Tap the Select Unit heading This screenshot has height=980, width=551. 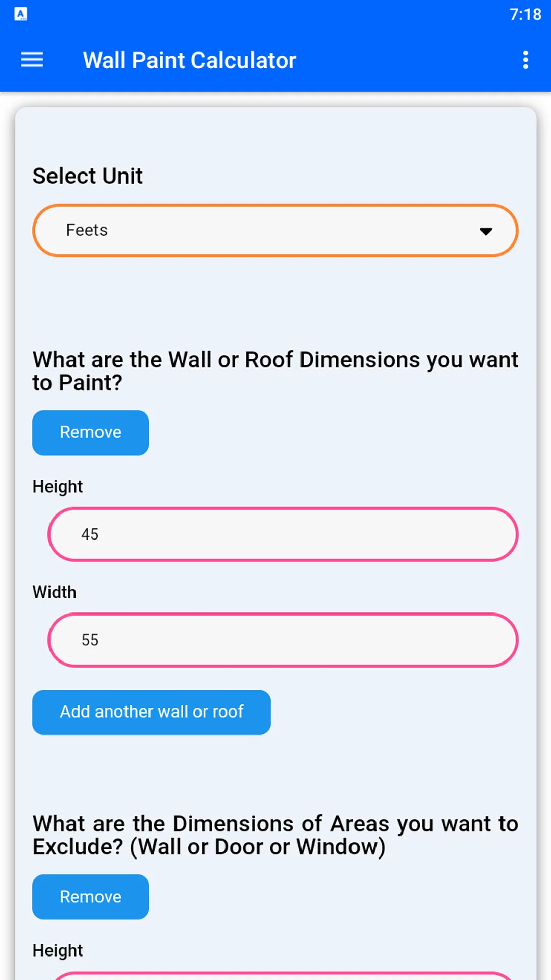pyautogui.click(x=88, y=176)
